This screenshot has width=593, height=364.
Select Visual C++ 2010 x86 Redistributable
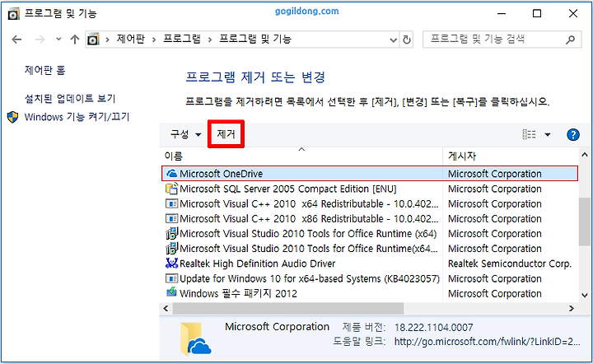pos(309,218)
